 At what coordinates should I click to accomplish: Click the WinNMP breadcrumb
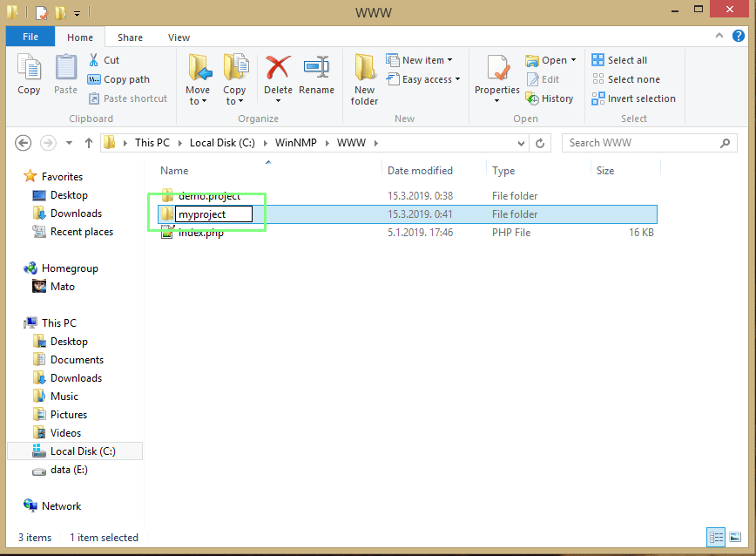tap(296, 143)
